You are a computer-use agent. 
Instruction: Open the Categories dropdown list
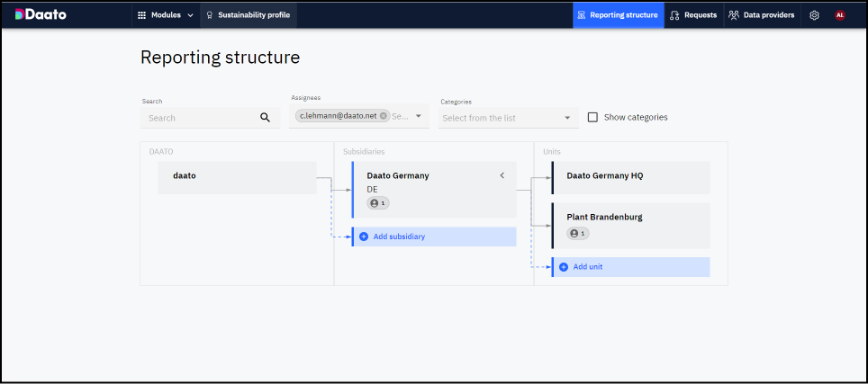tap(567, 118)
